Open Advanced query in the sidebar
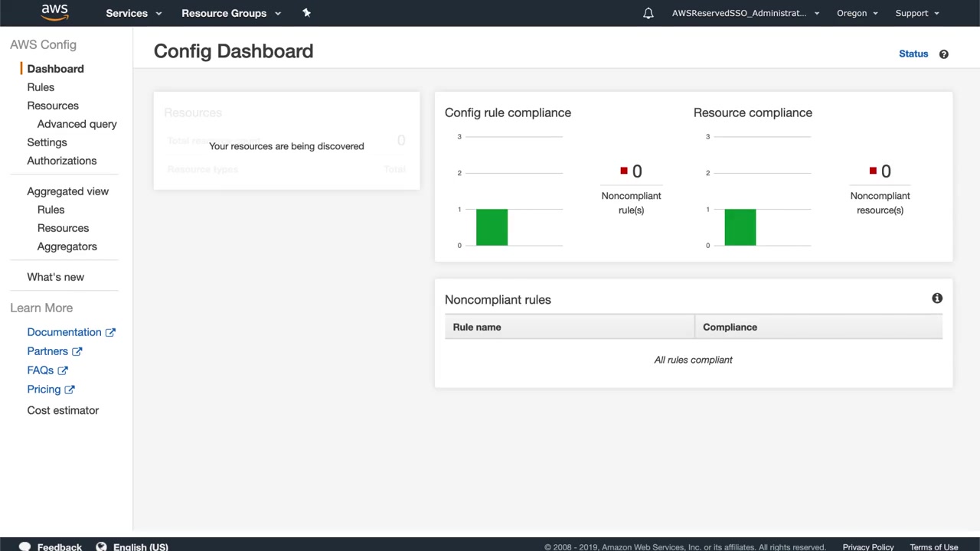The image size is (980, 551). pyautogui.click(x=77, y=124)
